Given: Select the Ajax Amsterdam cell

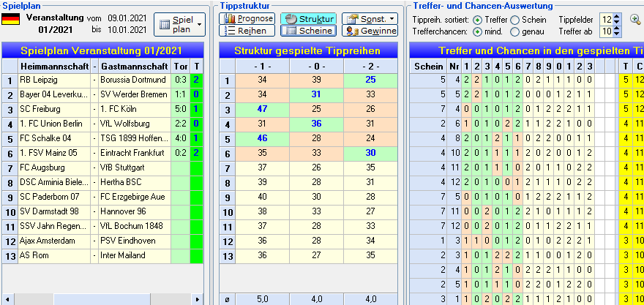Looking at the screenshot, I should pos(54,241).
